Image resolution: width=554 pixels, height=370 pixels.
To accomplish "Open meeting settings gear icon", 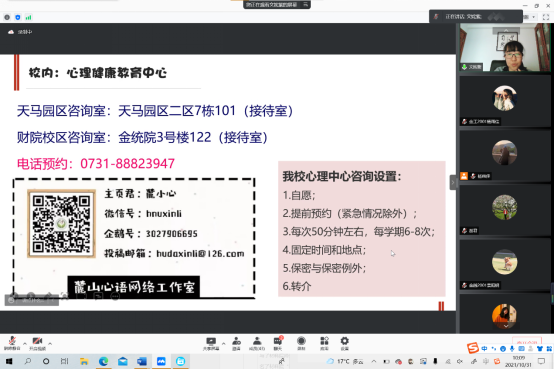I will click(x=344, y=343).
